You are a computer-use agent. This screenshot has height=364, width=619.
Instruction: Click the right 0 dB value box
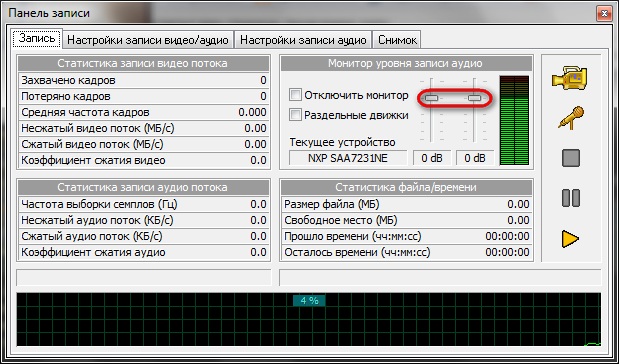(x=475, y=158)
